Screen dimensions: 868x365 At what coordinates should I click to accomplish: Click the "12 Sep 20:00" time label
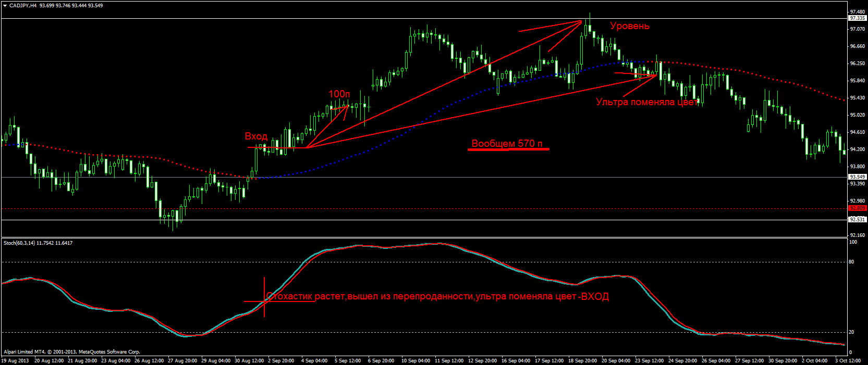(482, 361)
